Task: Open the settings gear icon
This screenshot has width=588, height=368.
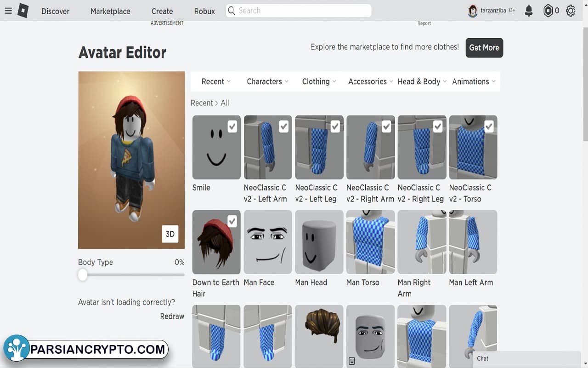Action: pos(571,11)
